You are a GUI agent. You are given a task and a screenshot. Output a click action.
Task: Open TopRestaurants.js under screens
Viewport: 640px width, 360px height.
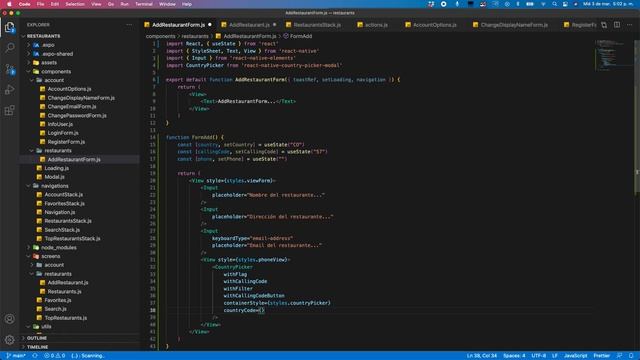tap(66, 318)
